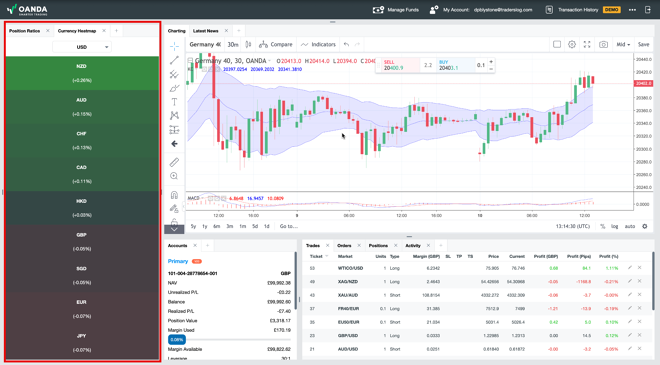Open the three-dots more menu in header

[632, 10]
